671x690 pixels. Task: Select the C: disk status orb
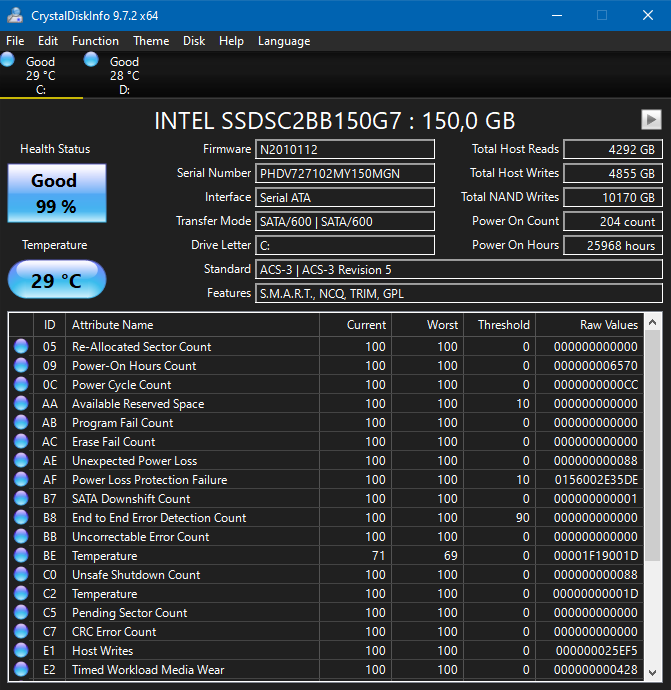pos(7,59)
